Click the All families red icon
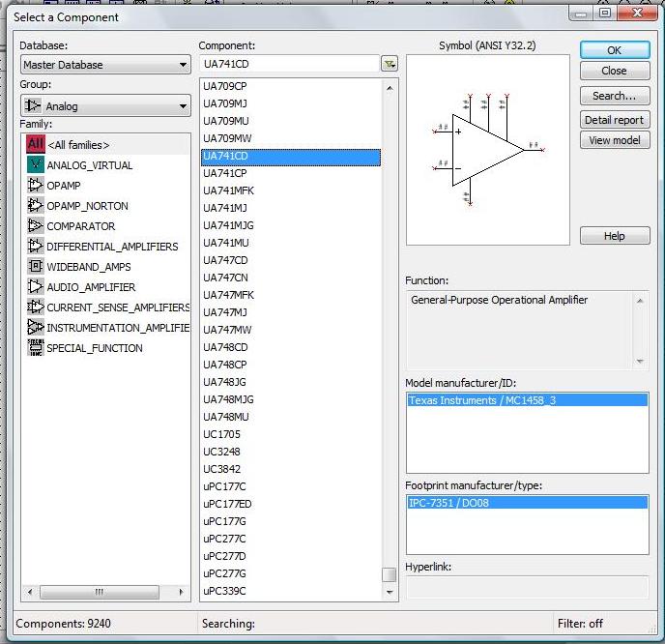Image resolution: width=665 pixels, height=644 pixels. 36,144
